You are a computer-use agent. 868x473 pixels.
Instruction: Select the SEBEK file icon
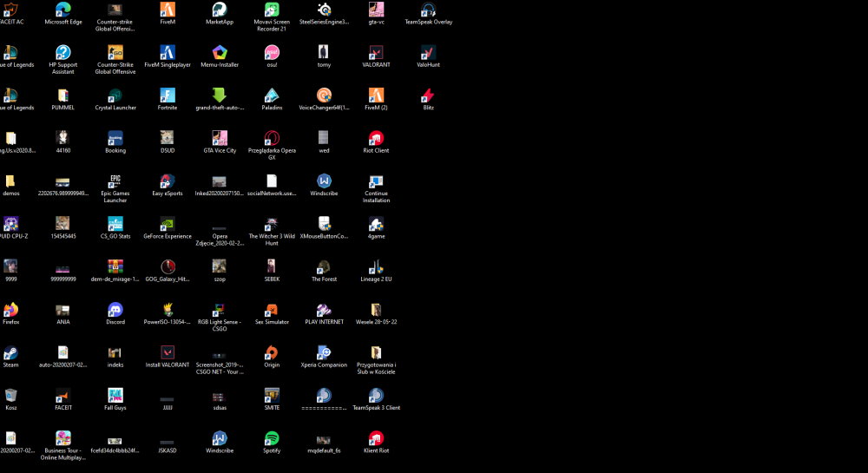click(x=271, y=266)
